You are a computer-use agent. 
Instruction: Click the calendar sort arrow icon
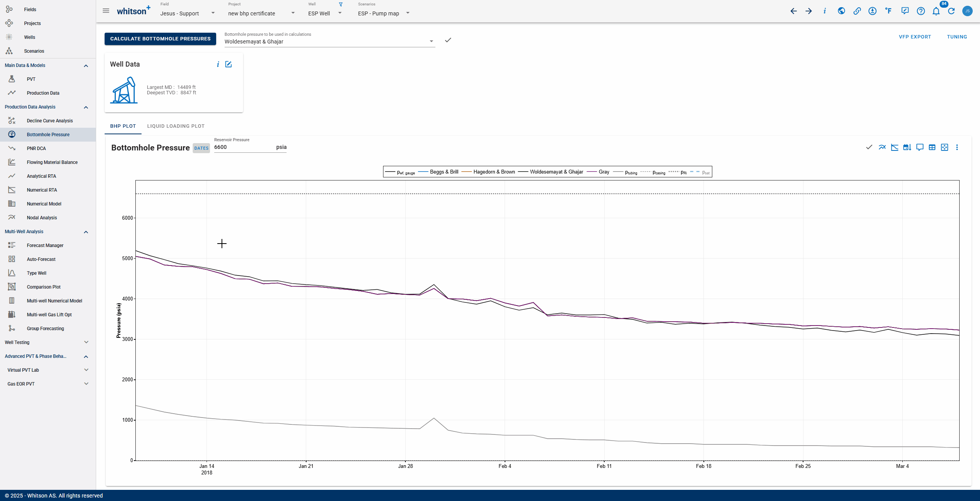click(x=907, y=147)
